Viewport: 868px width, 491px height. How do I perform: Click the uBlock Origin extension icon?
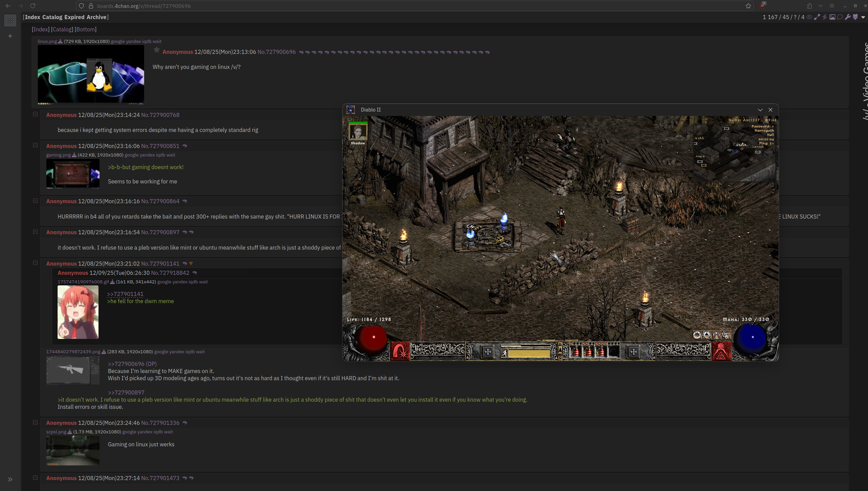pos(762,5)
